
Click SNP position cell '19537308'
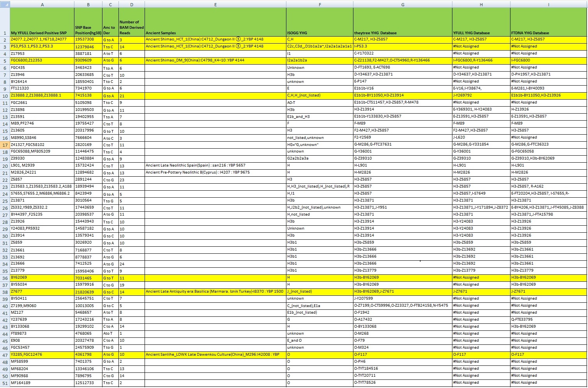(88, 39)
